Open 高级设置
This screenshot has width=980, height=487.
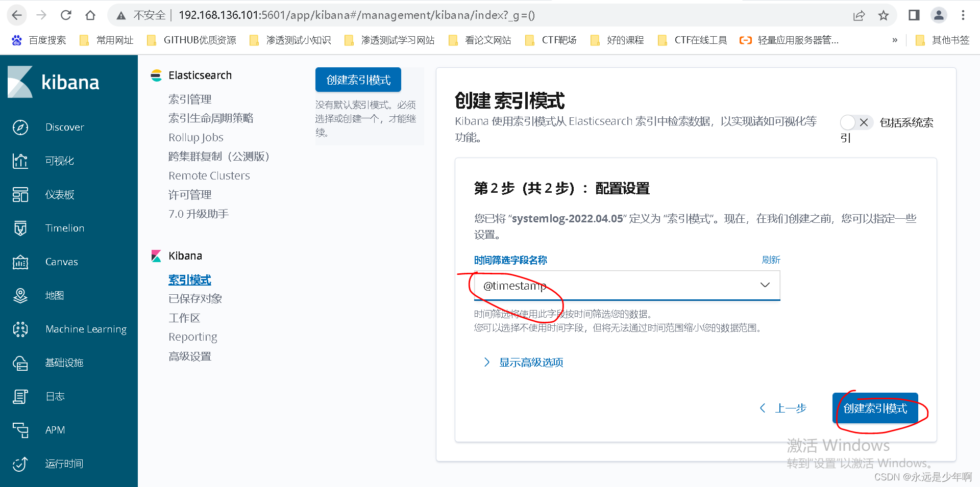click(x=190, y=356)
